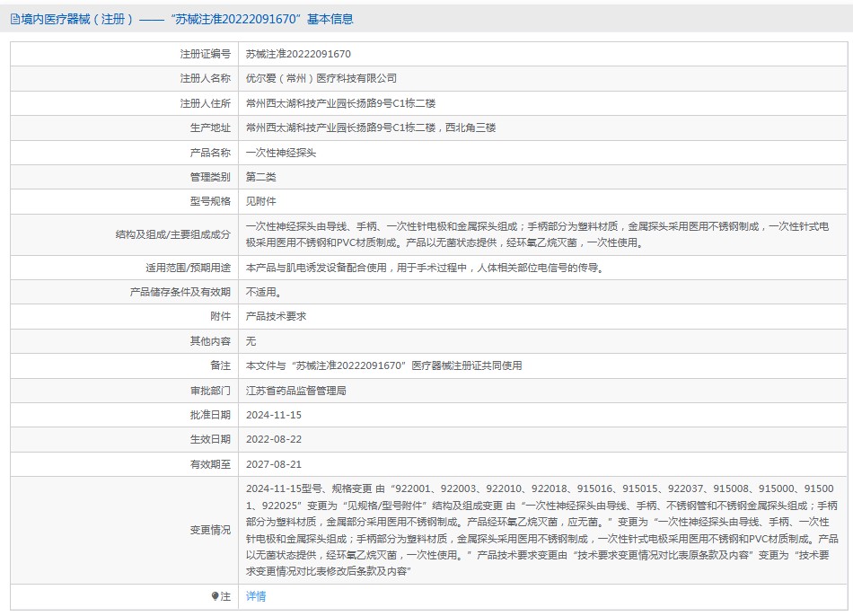Image resolution: width=853 pixels, height=616 pixels.
Task: Select effective date 2022-08-22
Action: (274, 439)
